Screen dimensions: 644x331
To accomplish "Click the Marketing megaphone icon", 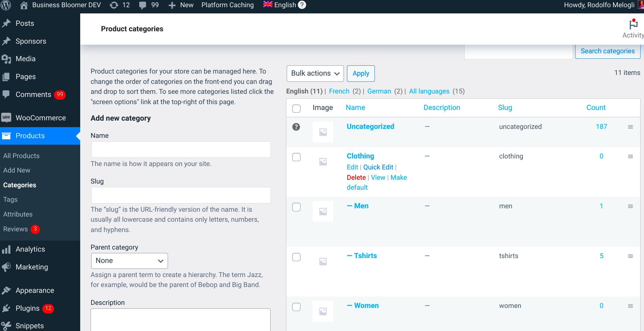I will tap(6, 267).
